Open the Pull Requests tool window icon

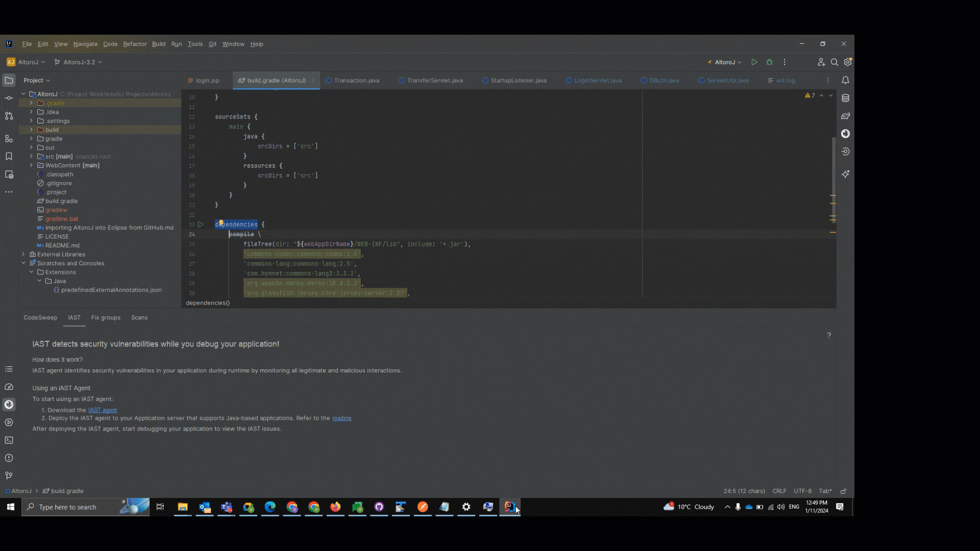(x=9, y=116)
